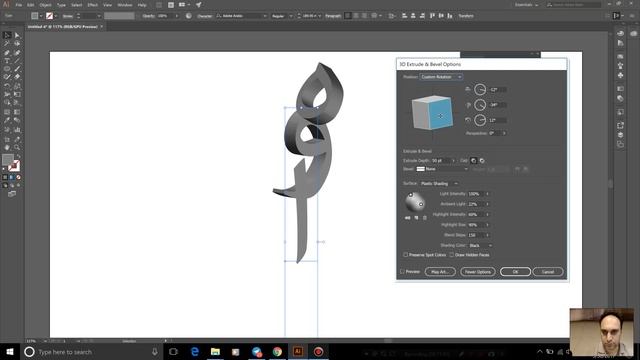
Task: Select the Type tool
Action: [7, 61]
